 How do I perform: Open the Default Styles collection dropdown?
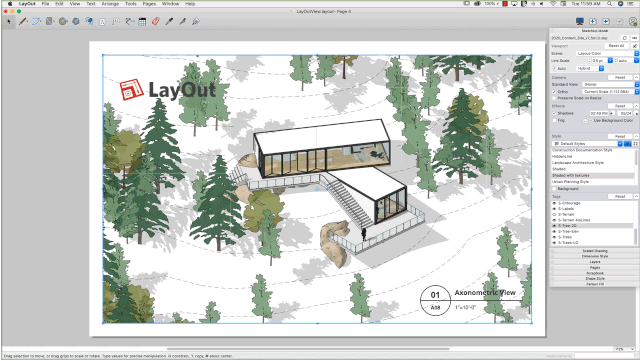pyautogui.click(x=587, y=144)
